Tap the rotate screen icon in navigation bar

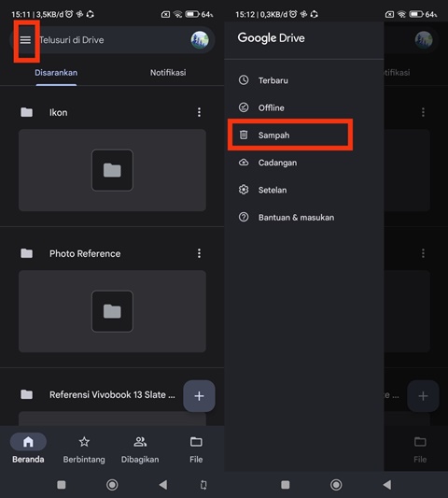point(203,485)
